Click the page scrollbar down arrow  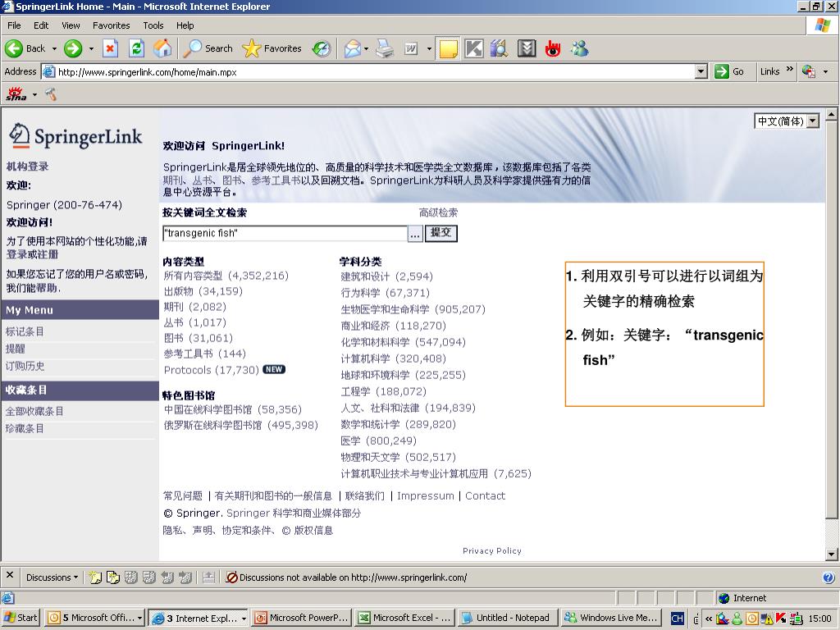tap(832, 554)
